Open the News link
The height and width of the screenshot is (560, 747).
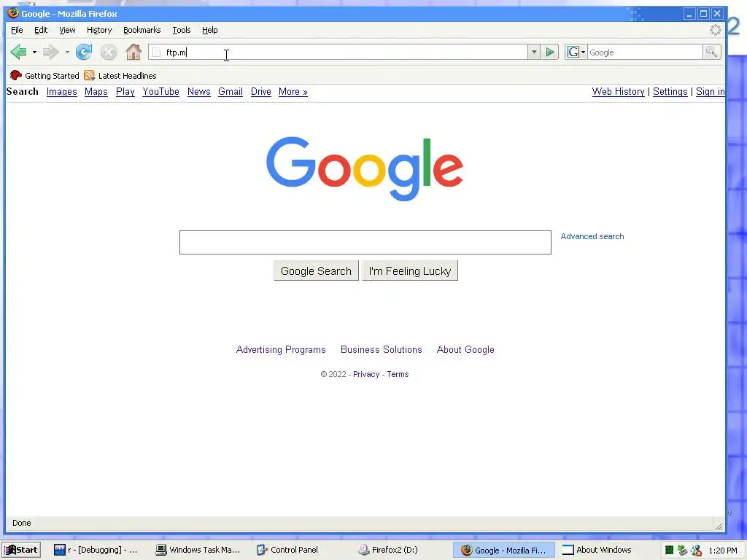(198, 91)
